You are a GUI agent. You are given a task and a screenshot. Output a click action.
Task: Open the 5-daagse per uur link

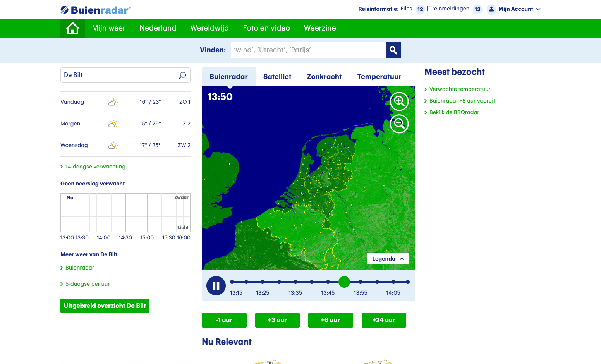(88, 284)
